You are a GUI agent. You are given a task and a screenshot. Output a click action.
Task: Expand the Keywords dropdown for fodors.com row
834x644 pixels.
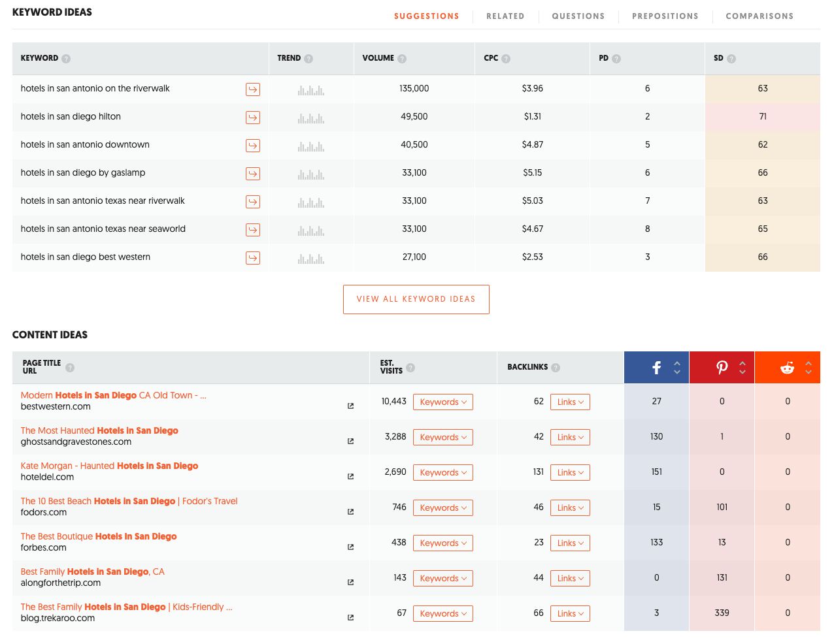[443, 507]
